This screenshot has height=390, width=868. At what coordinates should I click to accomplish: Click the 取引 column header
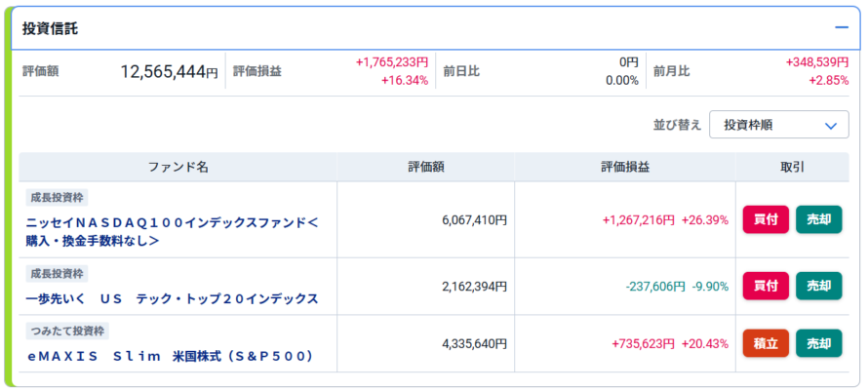click(792, 167)
